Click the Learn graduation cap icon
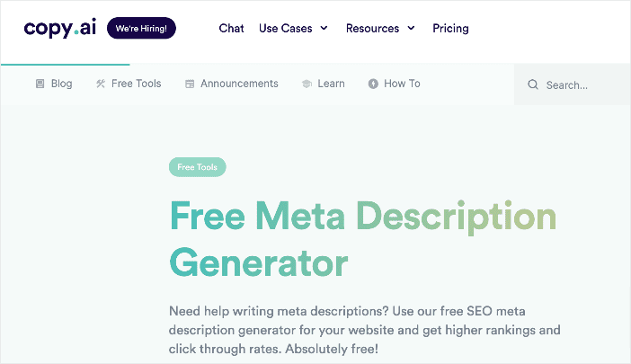 [307, 84]
